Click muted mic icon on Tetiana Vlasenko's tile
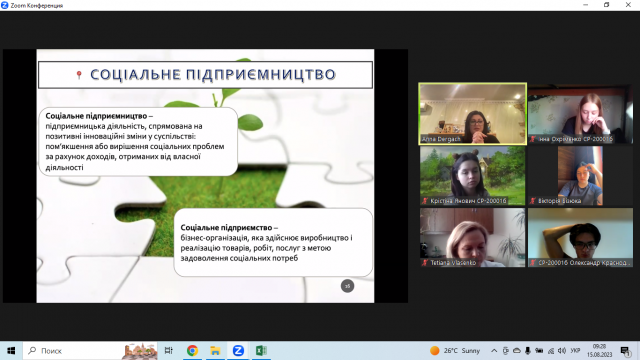640x360 pixels. 425,263
